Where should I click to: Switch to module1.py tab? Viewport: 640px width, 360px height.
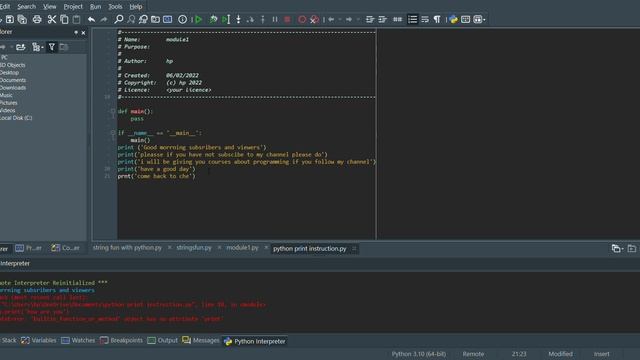242,248
